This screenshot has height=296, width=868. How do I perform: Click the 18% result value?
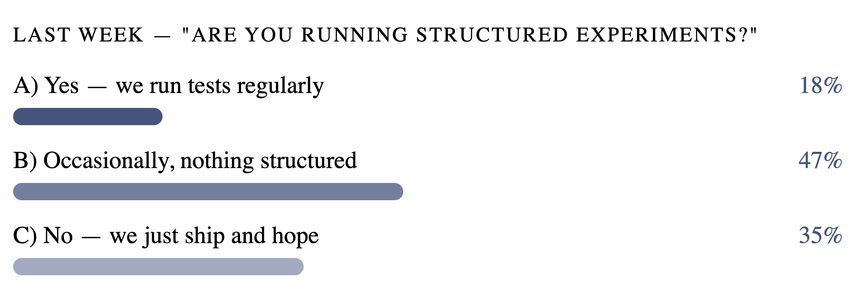click(x=821, y=85)
